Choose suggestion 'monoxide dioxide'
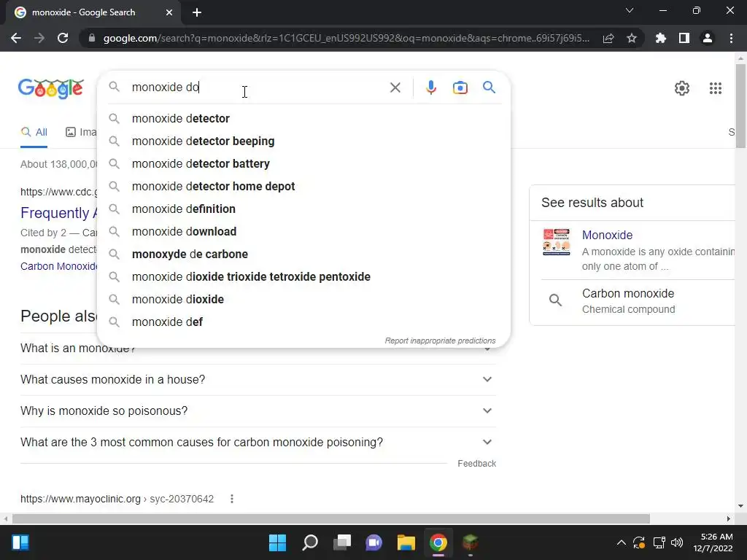Screen dimensions: 747x560 click(x=303, y=300)
